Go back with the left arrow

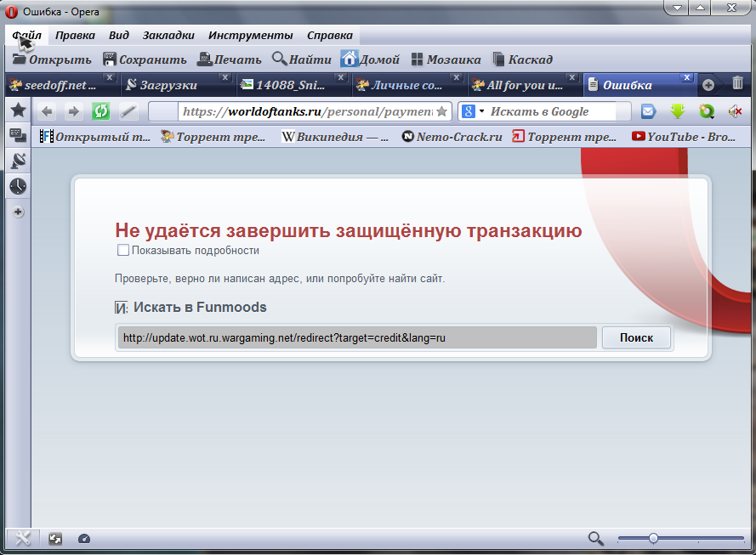pos(47,112)
